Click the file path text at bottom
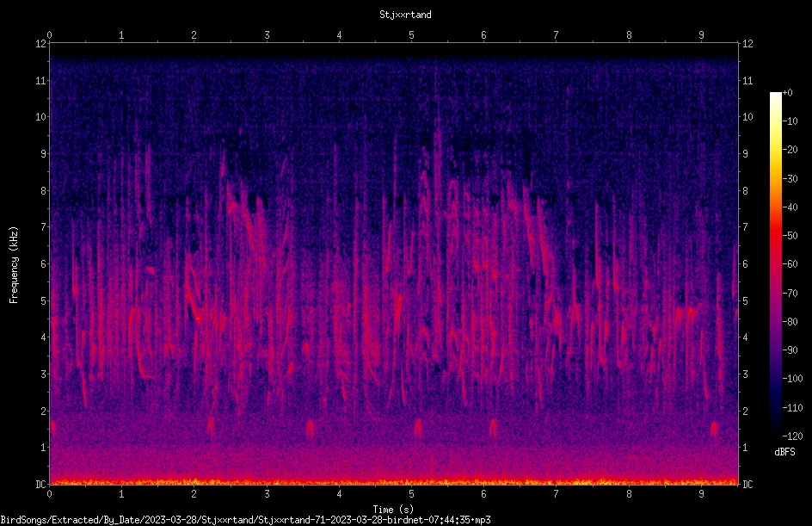Viewport: 812px width, 526px height. [x=245, y=520]
